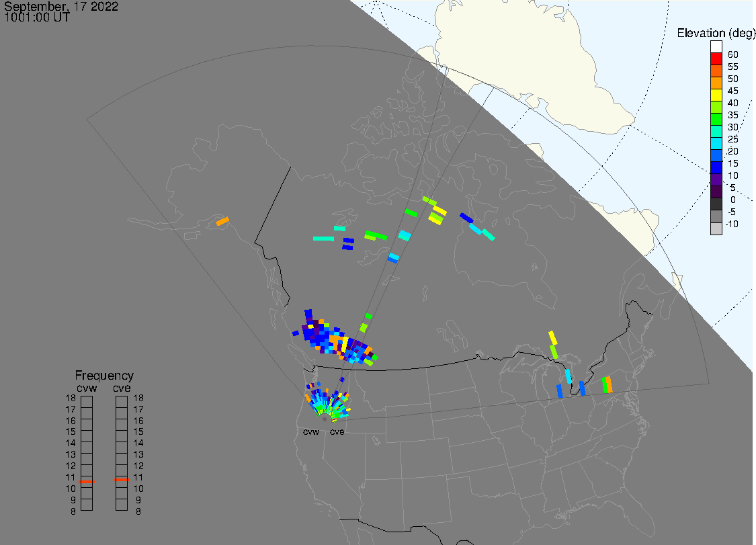
Task: Click the orange radar echo patch over Alaska
Action: (x=222, y=221)
